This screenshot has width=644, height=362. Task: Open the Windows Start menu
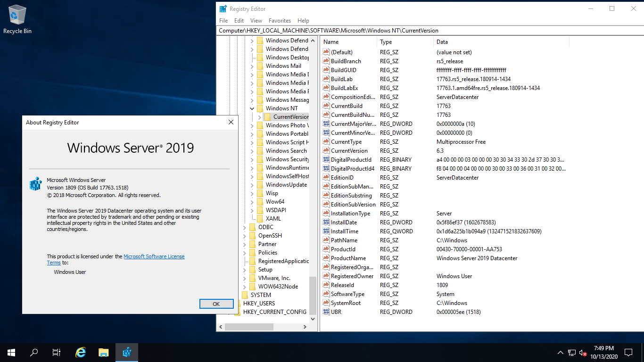pyautogui.click(x=11, y=352)
